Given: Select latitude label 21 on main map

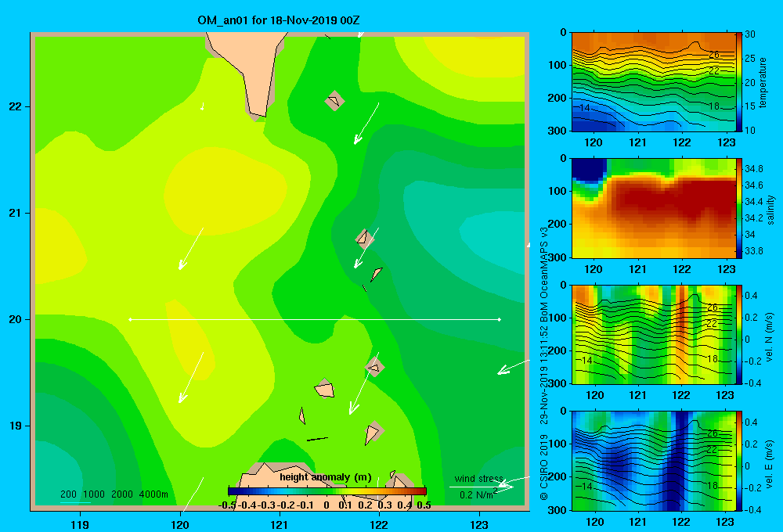Looking at the screenshot, I should [16, 213].
